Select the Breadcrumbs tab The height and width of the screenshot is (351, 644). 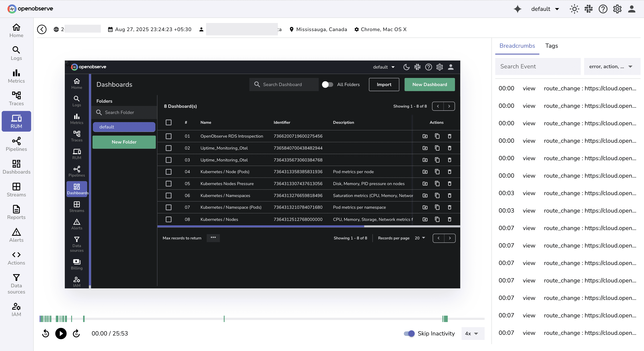point(517,46)
